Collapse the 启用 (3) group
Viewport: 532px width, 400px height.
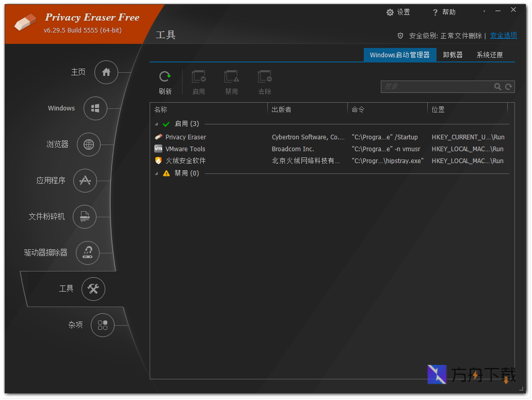coord(156,124)
